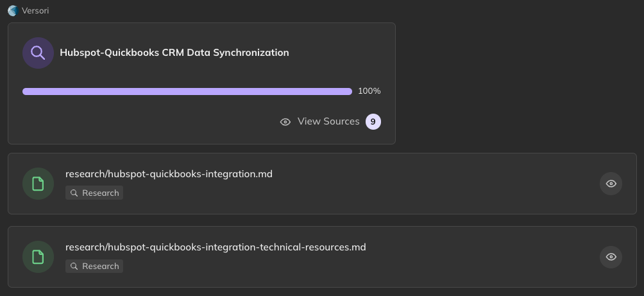The width and height of the screenshot is (644, 296).
Task: Toggle preview eye for integration-technical-resources.md
Action: (x=611, y=257)
